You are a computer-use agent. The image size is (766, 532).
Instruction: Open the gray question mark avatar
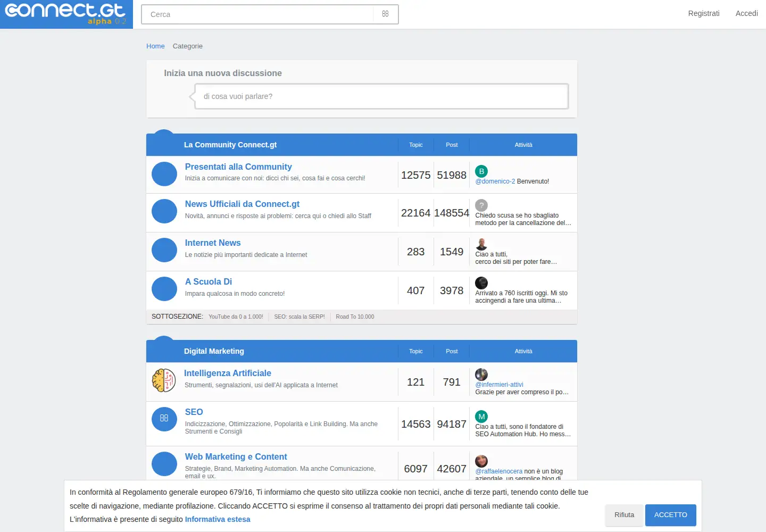(481, 205)
